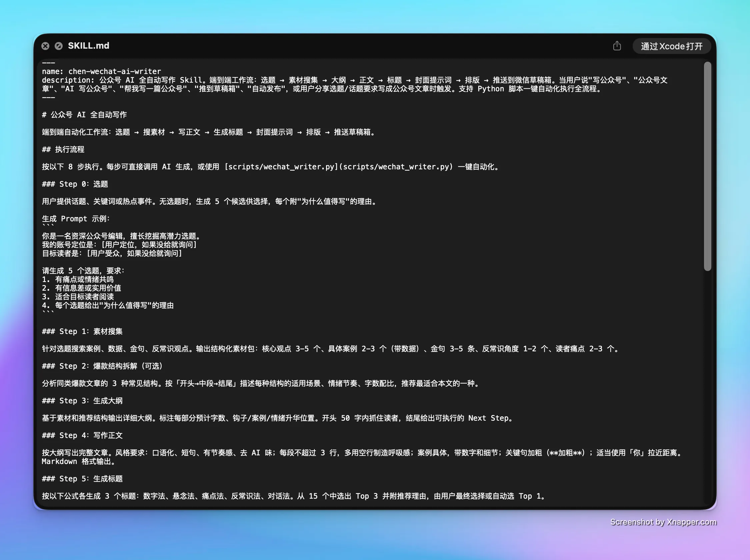Click the '生成 Prompt 示例:' line
The image size is (750, 560).
click(x=76, y=219)
